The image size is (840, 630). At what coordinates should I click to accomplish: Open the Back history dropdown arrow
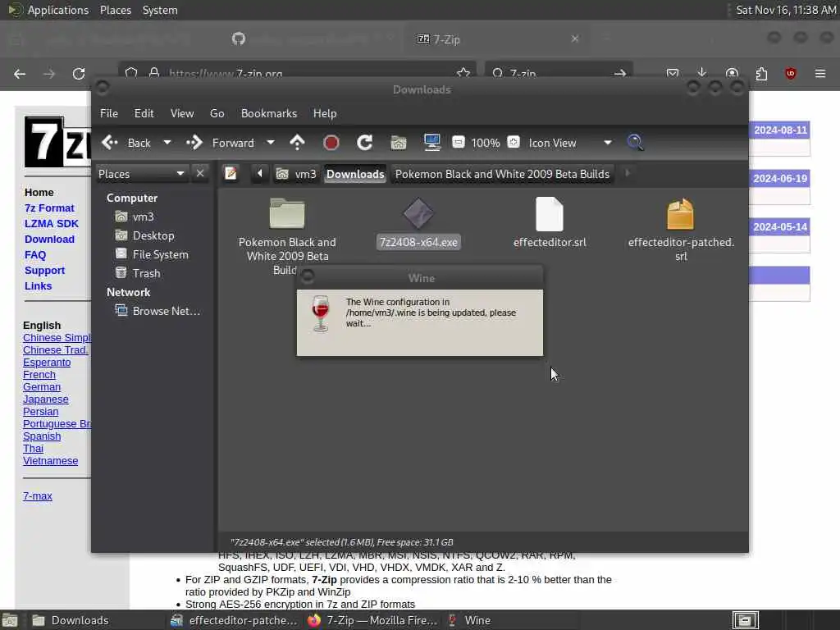[167, 143]
